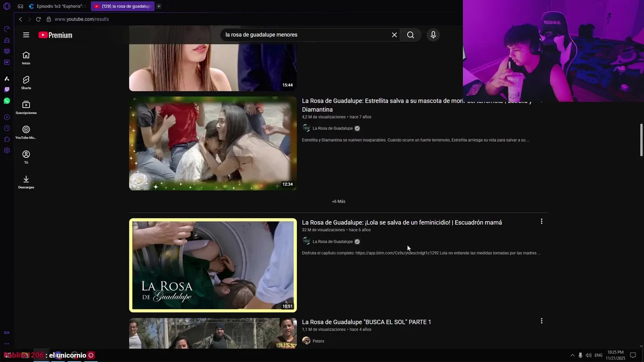Open Inicio in the YouTube sidebar
Image resolution: width=644 pixels, height=362 pixels.
point(26,58)
